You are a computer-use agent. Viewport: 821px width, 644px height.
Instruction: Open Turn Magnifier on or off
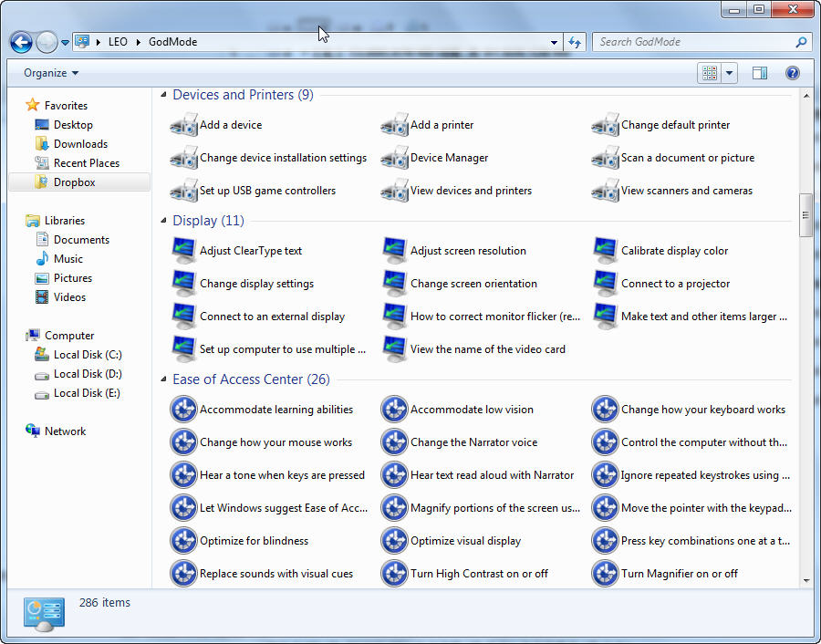(x=664, y=574)
